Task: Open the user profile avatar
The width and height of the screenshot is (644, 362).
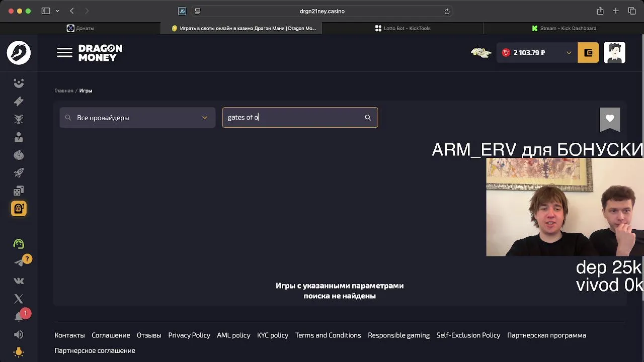Action: point(614,53)
